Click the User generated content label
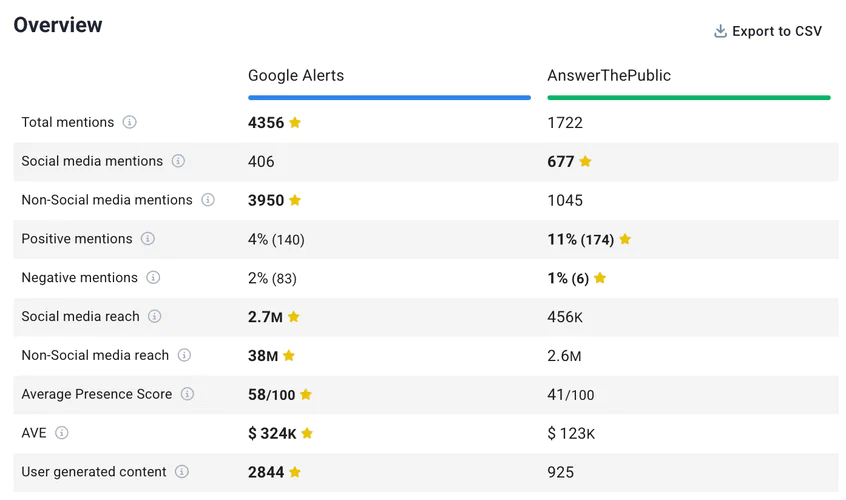 [94, 472]
